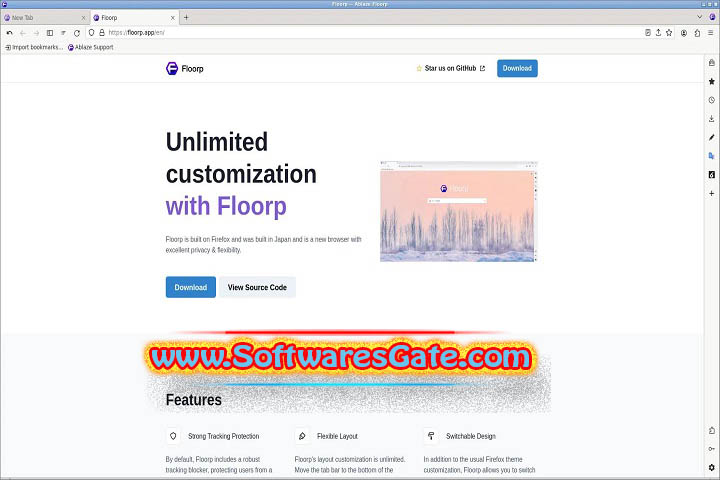Open the notes pencil icon in sidebar

(x=712, y=137)
